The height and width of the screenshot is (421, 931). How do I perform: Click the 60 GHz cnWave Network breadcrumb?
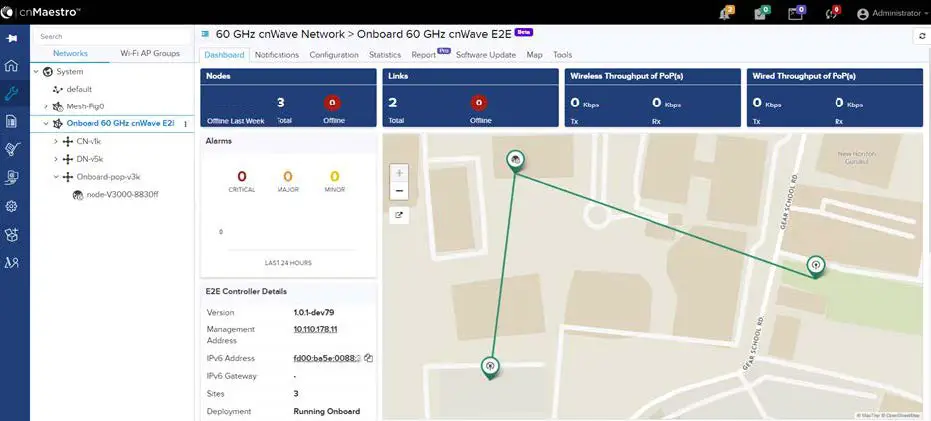[280, 34]
